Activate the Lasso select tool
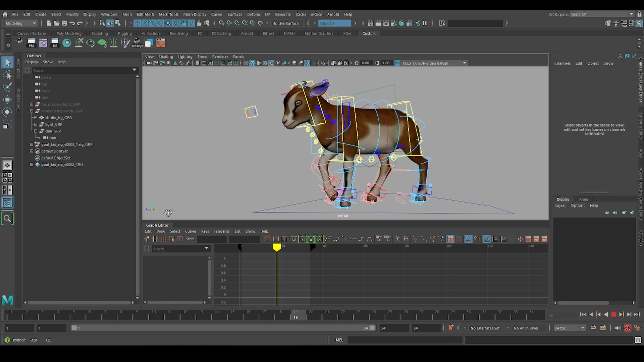 (x=7, y=75)
